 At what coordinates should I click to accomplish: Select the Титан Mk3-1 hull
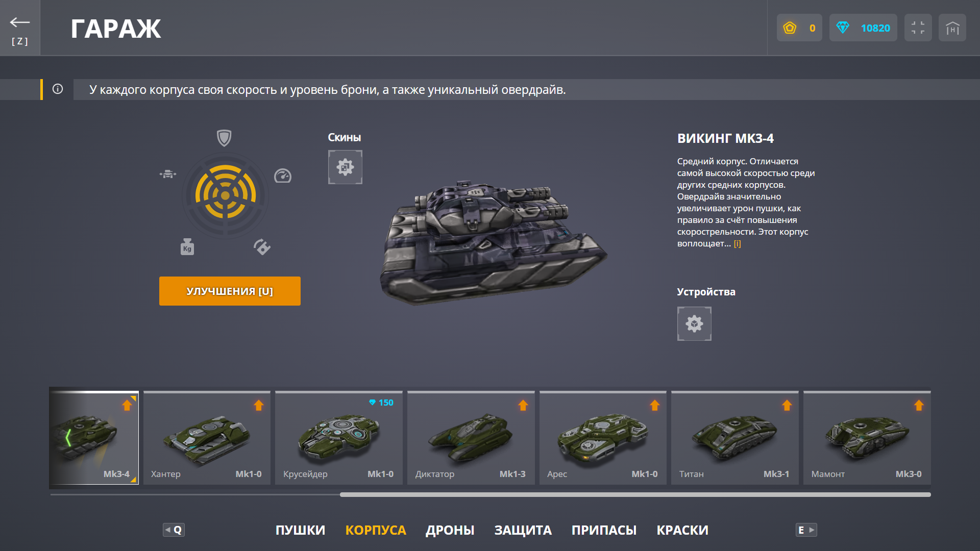(x=735, y=438)
